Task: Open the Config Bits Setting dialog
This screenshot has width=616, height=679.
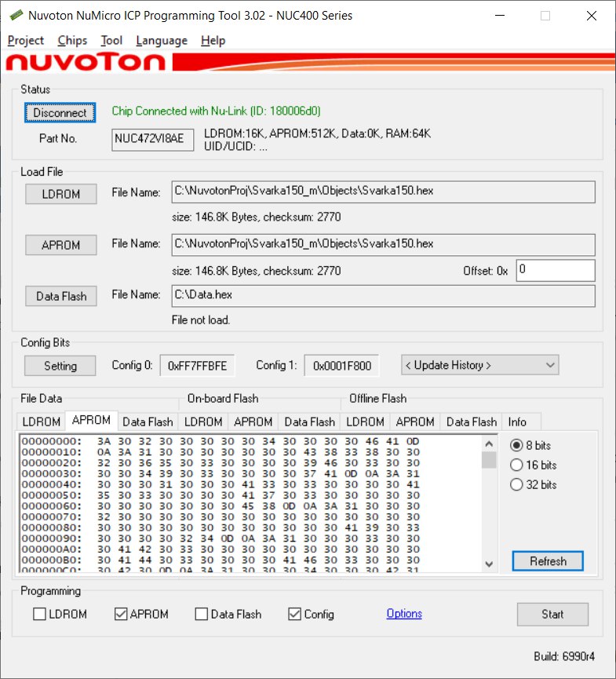Action: click(60, 366)
